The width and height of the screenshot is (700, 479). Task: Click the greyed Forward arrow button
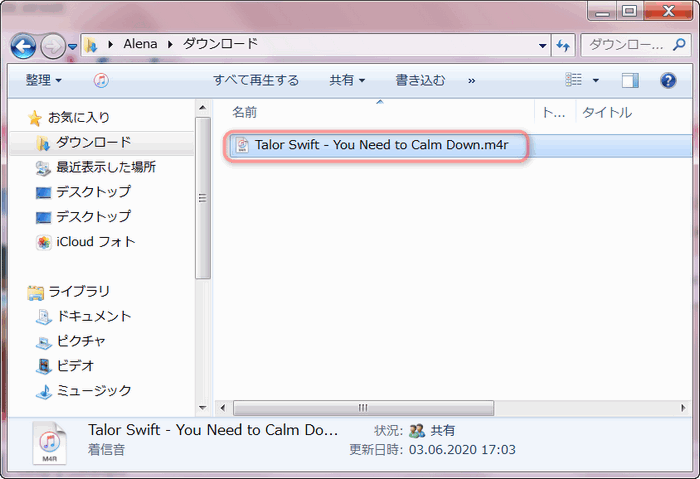(53, 46)
